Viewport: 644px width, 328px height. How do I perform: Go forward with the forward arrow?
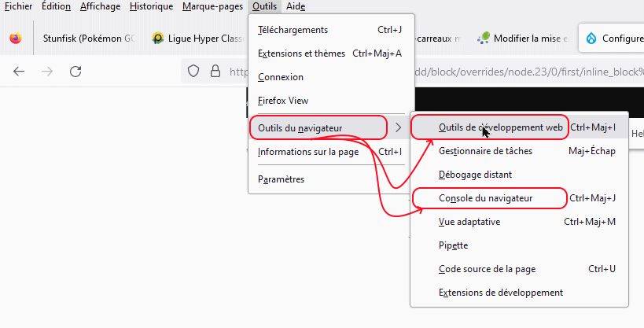(47, 72)
